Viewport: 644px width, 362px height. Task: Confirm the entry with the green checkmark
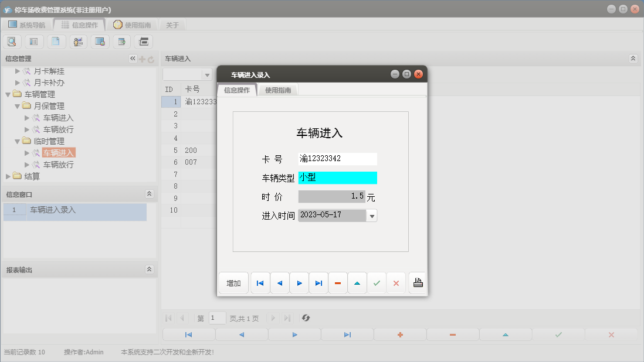pos(377,282)
